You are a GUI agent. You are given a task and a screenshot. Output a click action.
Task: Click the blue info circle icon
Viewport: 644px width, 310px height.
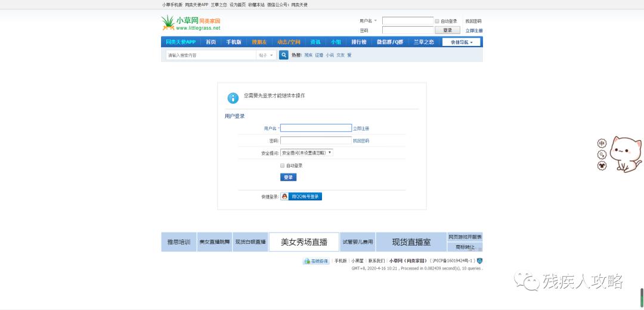233,98
